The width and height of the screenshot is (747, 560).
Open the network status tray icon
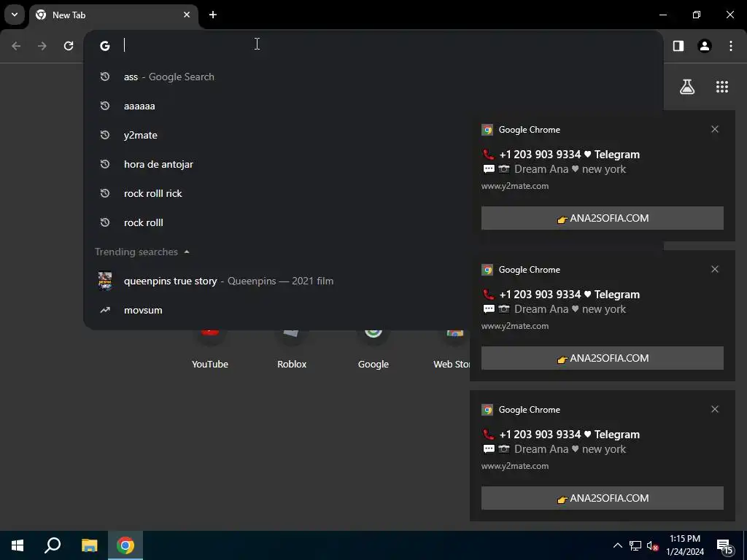click(x=635, y=545)
